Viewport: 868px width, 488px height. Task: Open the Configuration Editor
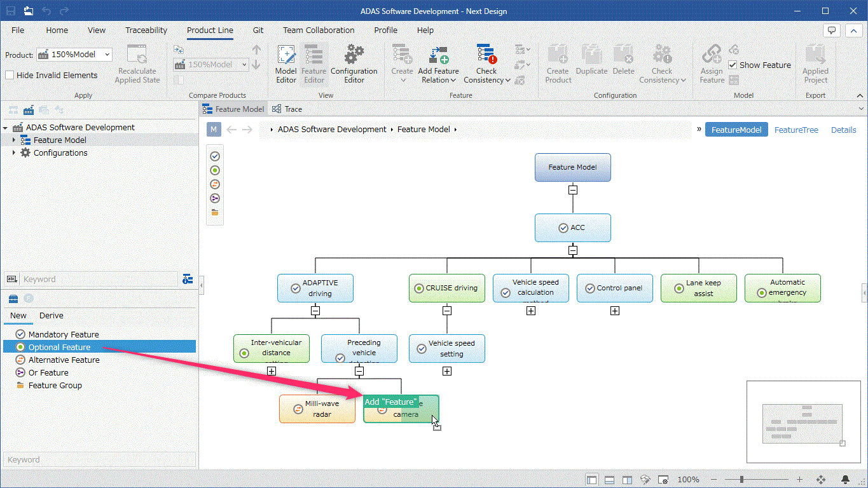[354, 64]
